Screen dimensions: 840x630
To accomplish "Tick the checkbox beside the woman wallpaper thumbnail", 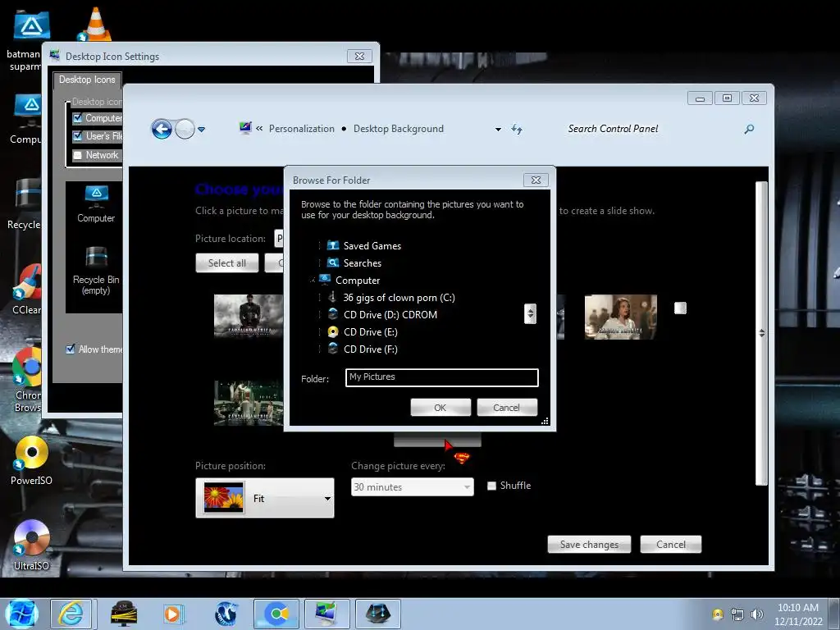I will click(680, 308).
